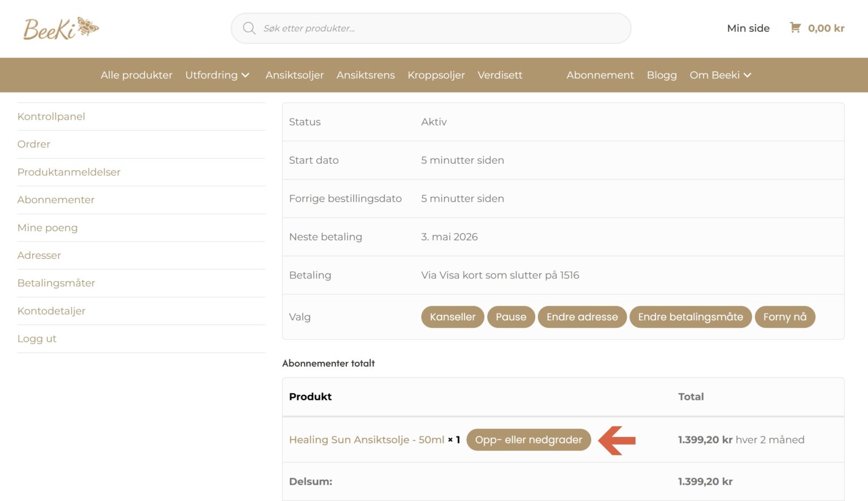Open the shopping cart icon
Viewport: 868px width, 501px height.
tap(795, 28)
